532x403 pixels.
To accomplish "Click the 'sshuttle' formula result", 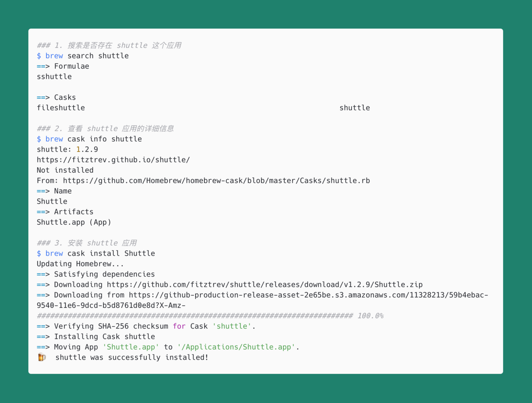I will [x=54, y=77].
